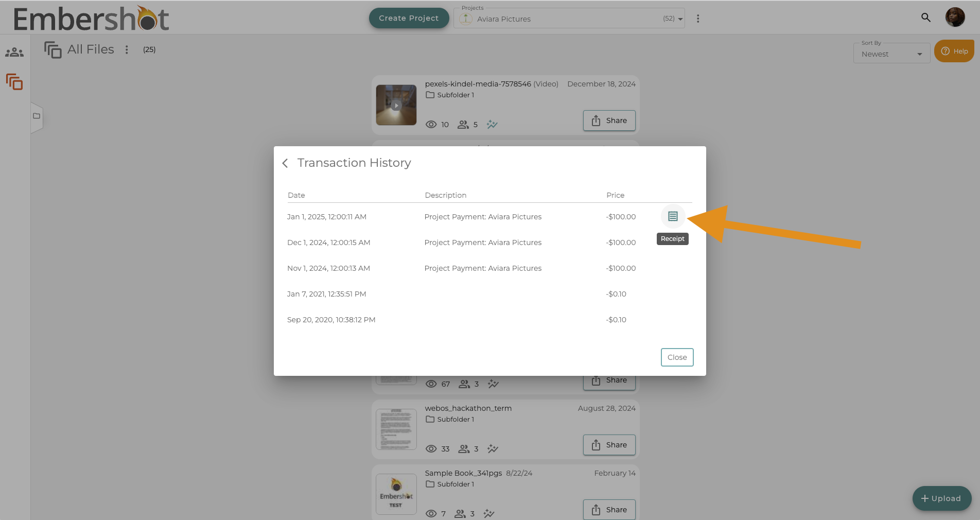Image resolution: width=980 pixels, height=520 pixels.
Task: Click the Create Project button
Action: (x=409, y=18)
